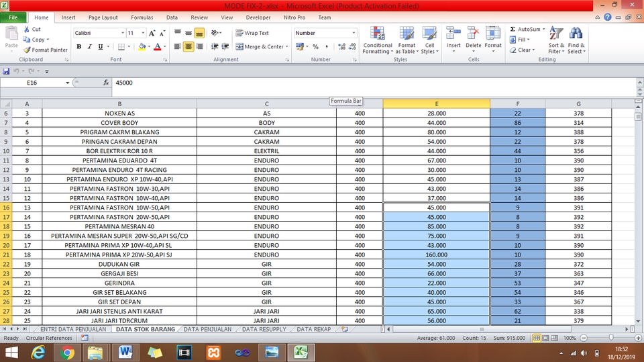Click align text left icon

pos(177,46)
